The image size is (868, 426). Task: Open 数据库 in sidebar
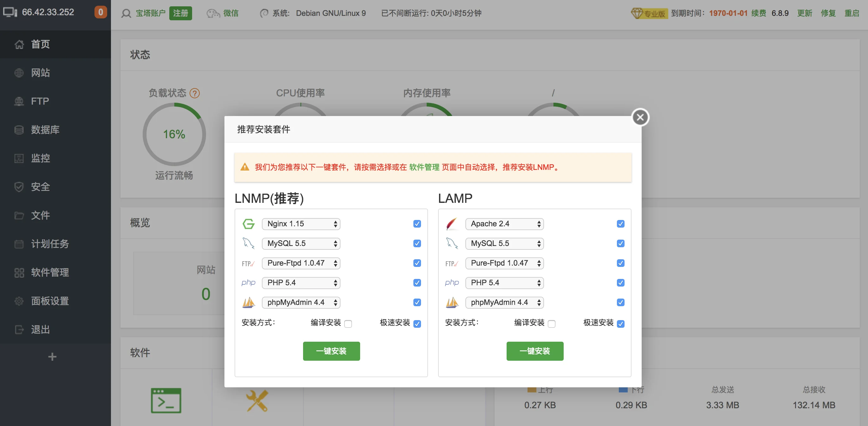point(55,130)
